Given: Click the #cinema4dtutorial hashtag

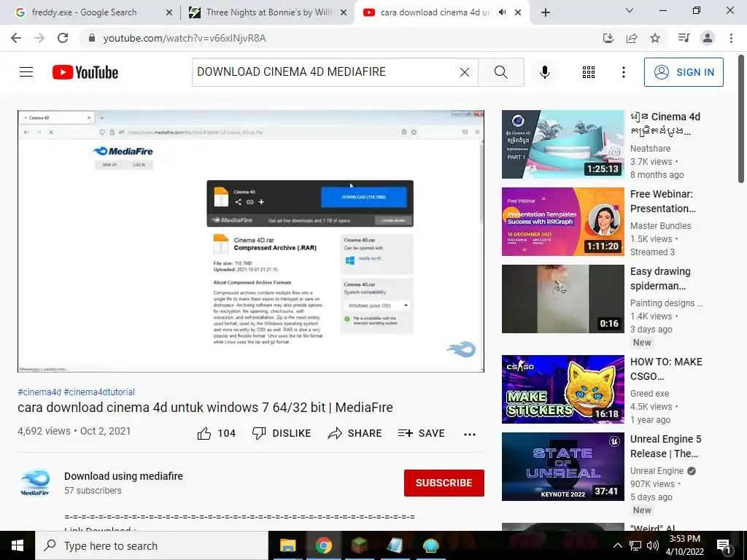Looking at the screenshot, I should [99, 392].
